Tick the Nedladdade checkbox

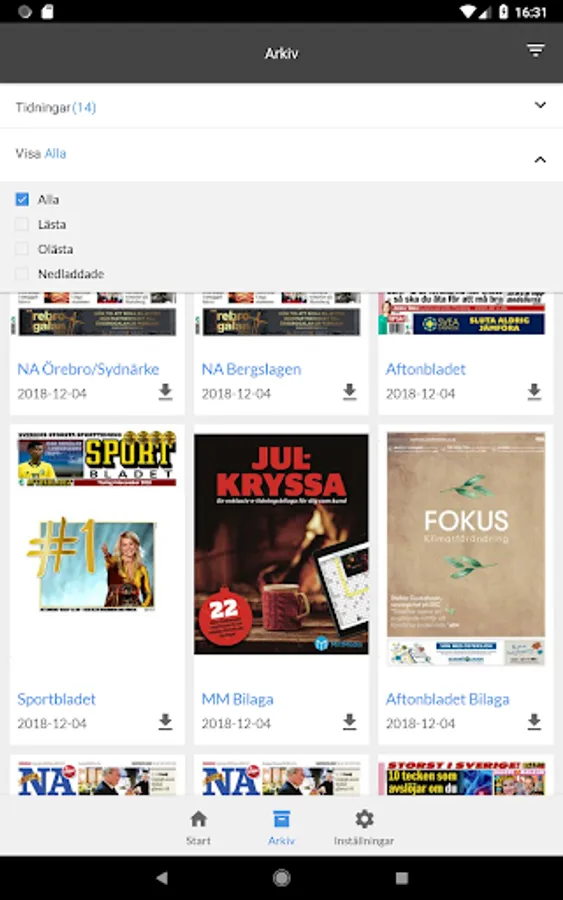coord(22,274)
